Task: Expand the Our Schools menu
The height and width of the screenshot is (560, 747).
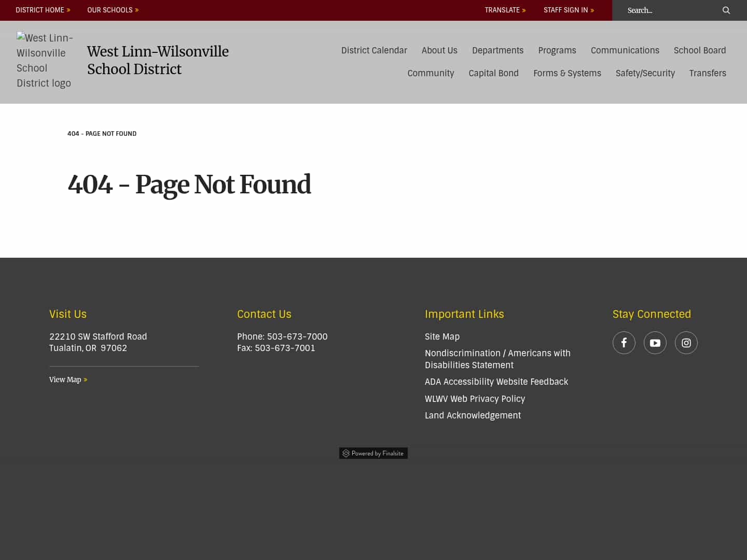Action: tap(110, 10)
